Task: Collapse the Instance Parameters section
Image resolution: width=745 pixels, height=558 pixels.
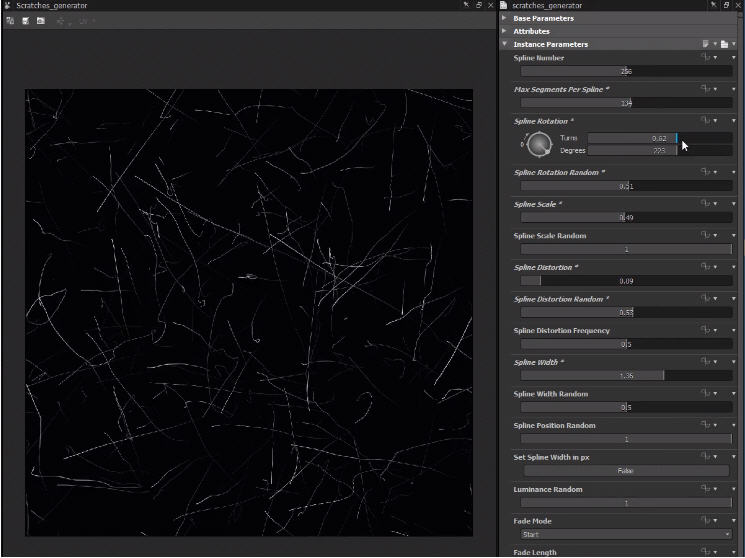Action: point(504,43)
